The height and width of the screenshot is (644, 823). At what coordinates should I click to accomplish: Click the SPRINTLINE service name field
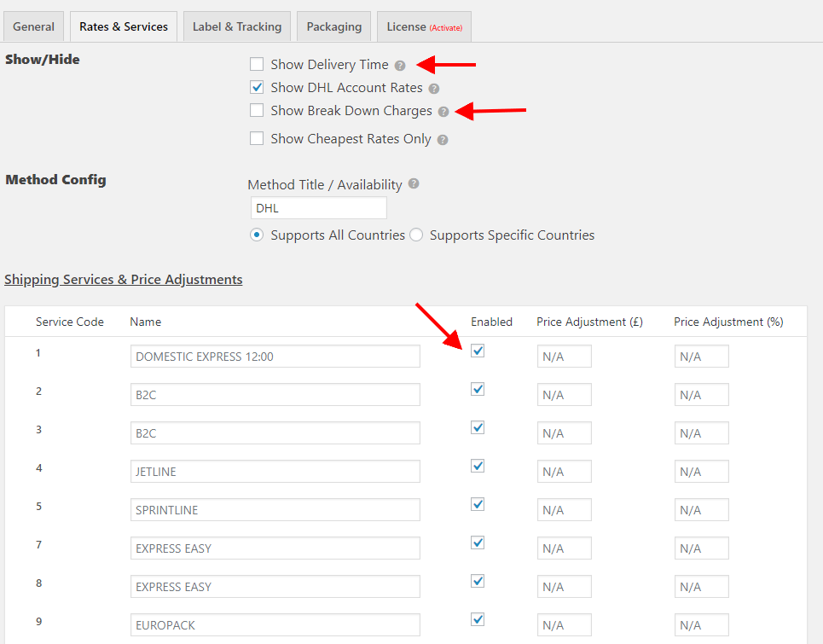pyautogui.click(x=275, y=509)
